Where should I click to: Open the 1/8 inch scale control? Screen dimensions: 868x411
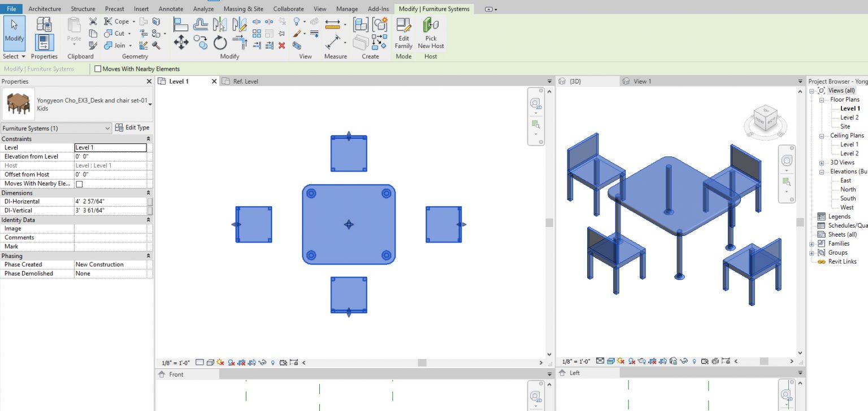tap(177, 362)
